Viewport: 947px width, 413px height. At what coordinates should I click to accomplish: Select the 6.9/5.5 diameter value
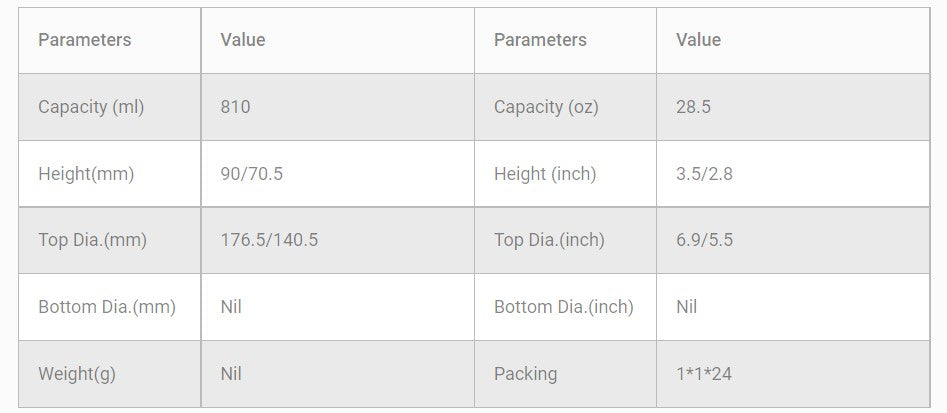tap(705, 240)
